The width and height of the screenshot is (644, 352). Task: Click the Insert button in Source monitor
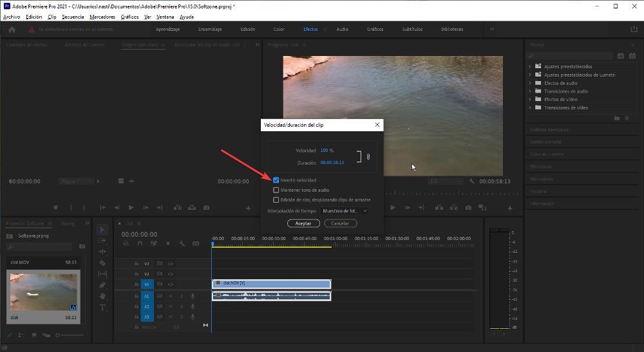(x=178, y=208)
